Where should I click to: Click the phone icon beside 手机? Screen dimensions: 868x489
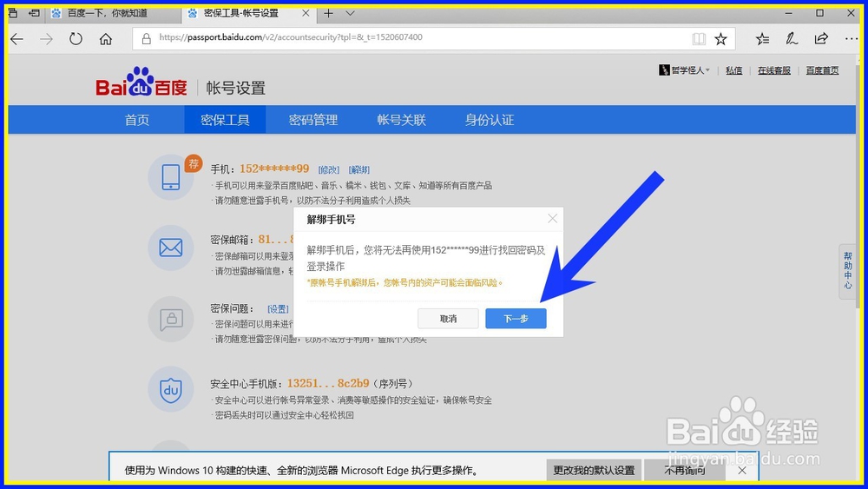click(170, 177)
